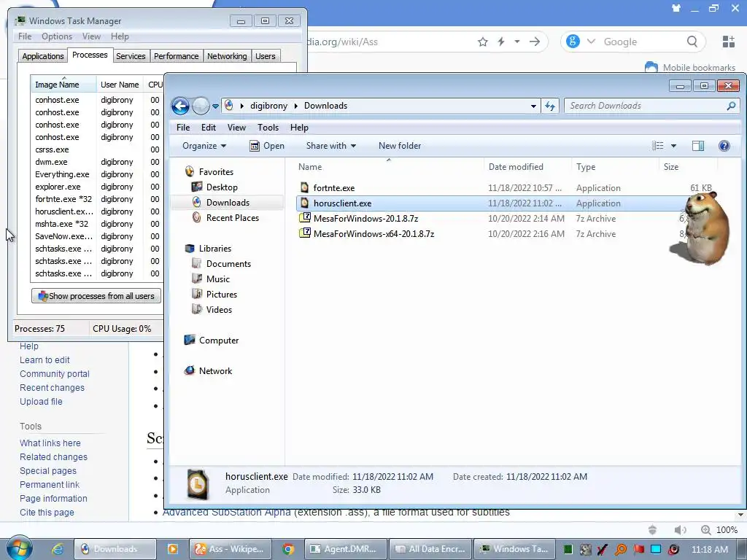Refresh the Downloads folder view

click(x=550, y=106)
